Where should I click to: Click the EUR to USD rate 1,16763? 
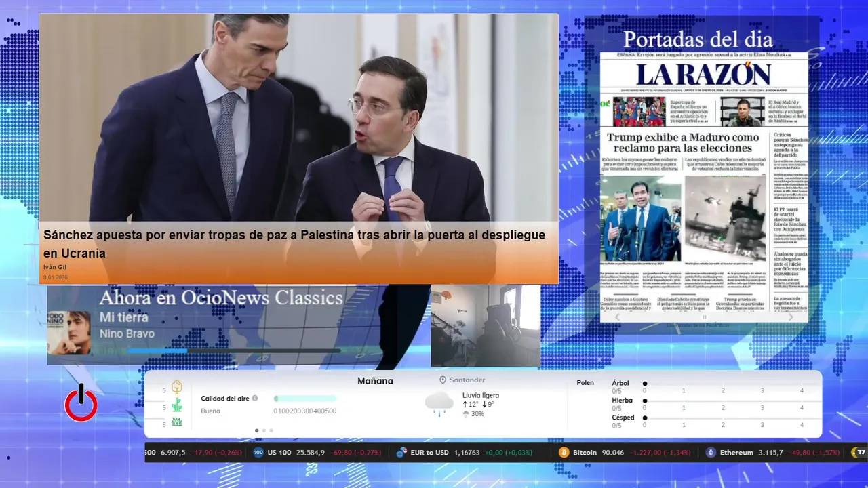click(467, 452)
